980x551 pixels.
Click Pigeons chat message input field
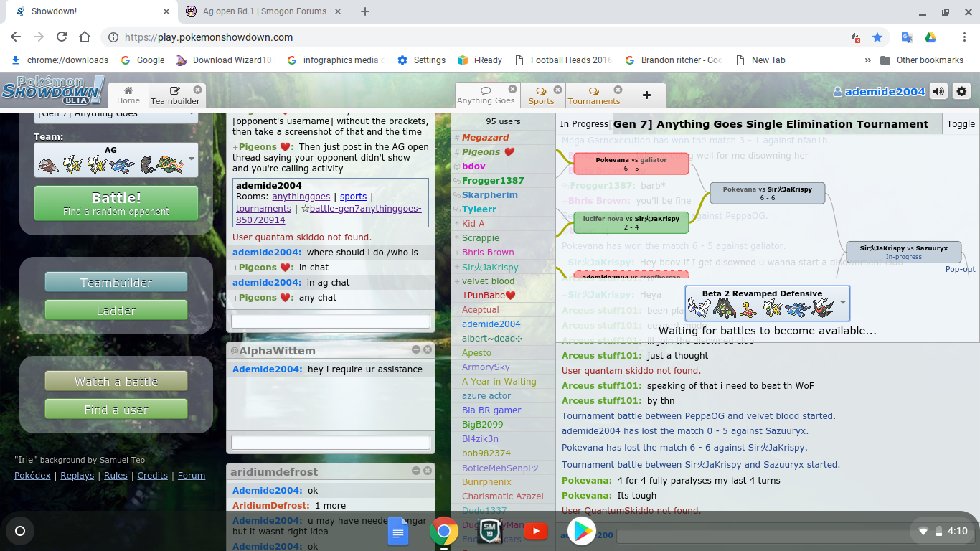pos(331,321)
